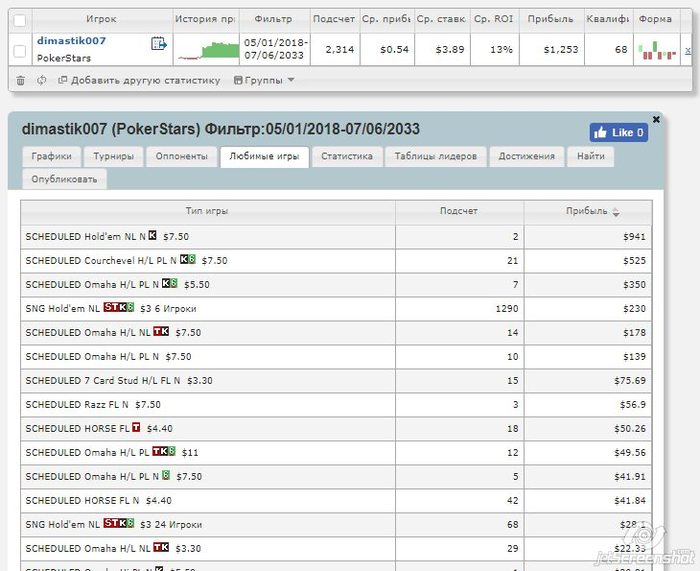
Task: Sort by the Тип игры column header
Action: 207,211
